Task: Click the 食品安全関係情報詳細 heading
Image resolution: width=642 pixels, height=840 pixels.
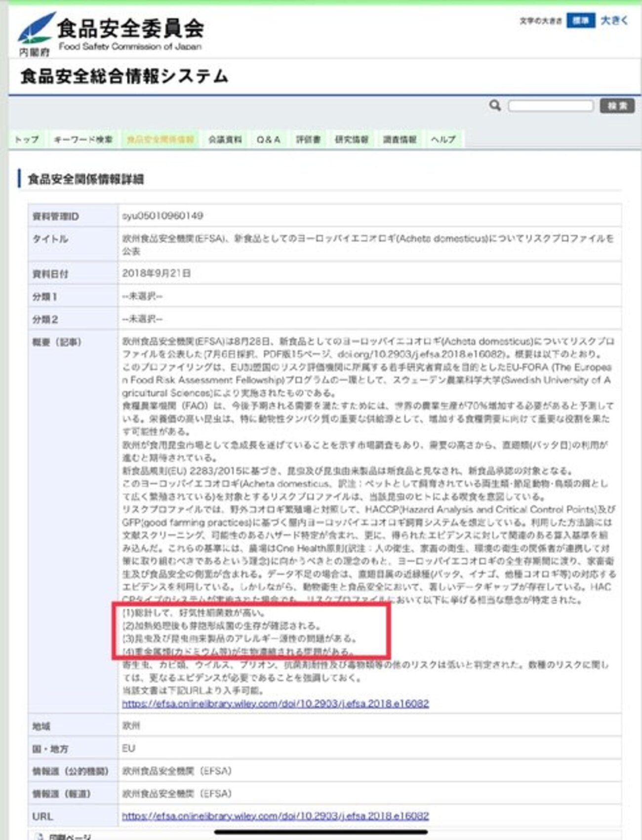Action: click(x=85, y=179)
